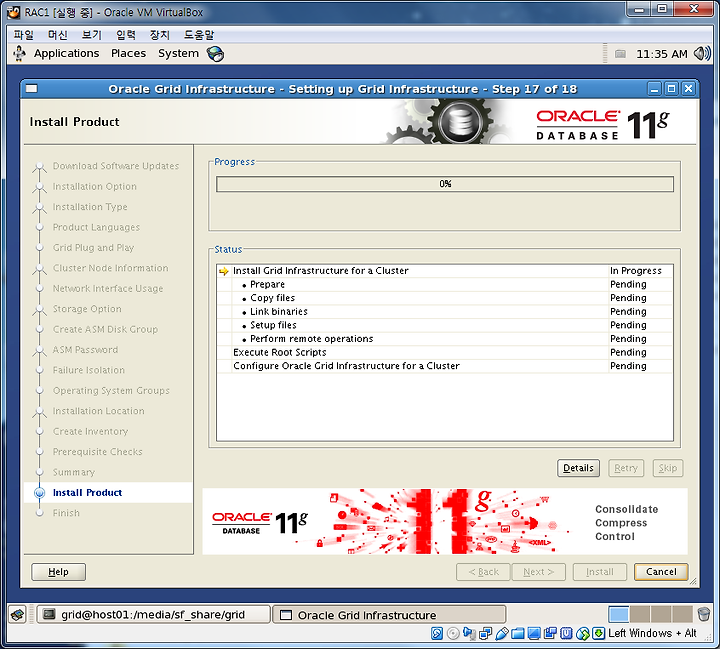The width and height of the screenshot is (720, 649).
Task: Open VirtualBox 입력 menu
Action: [125, 34]
